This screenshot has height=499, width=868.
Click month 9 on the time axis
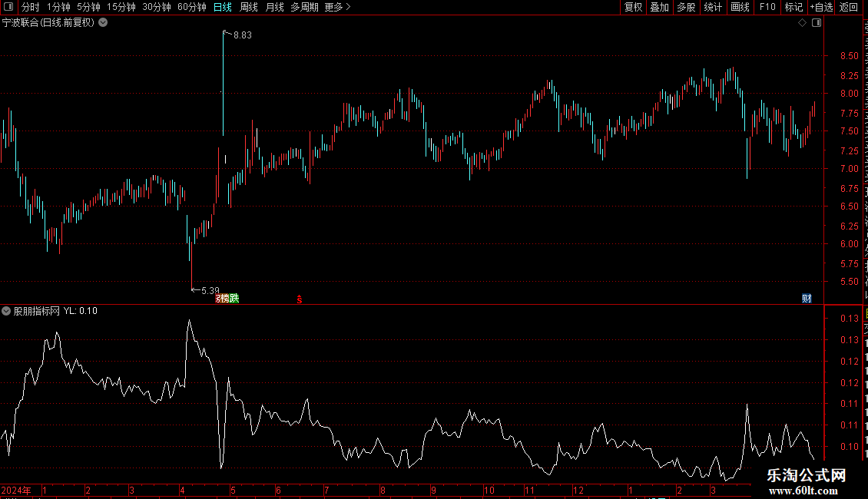pos(433,490)
